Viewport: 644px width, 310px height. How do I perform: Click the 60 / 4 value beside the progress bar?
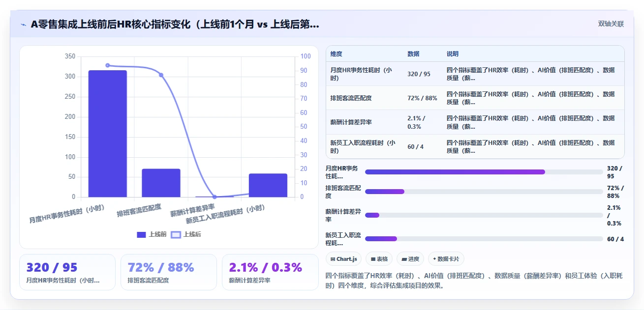(615, 239)
